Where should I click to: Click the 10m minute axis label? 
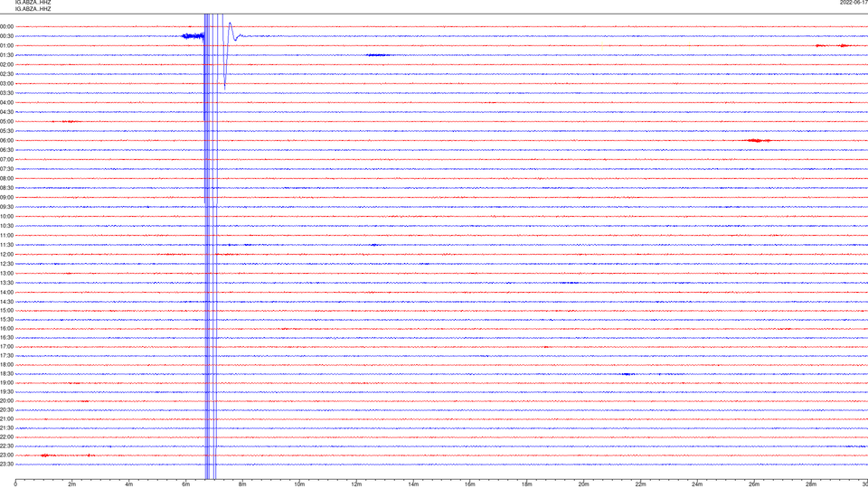tap(299, 484)
